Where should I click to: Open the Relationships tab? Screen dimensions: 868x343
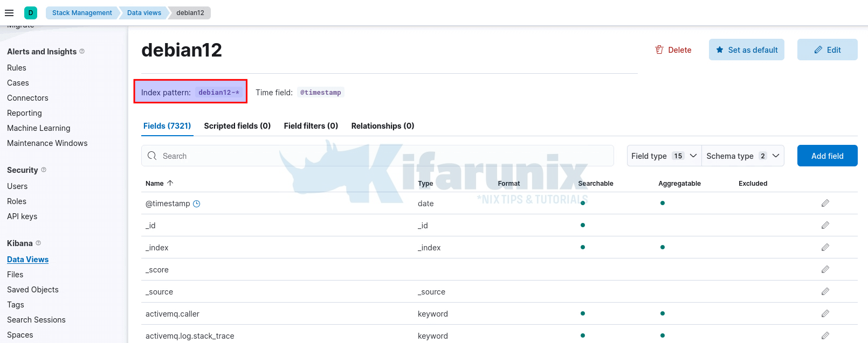click(x=382, y=126)
